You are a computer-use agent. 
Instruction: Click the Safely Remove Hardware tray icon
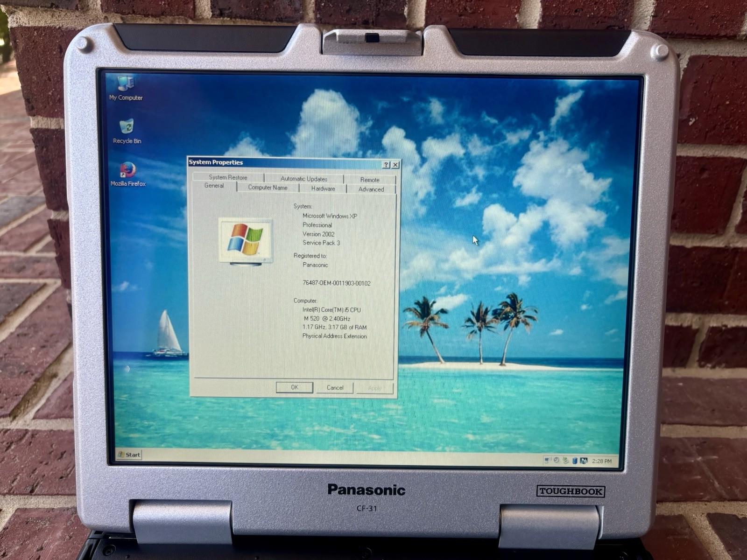click(x=566, y=461)
